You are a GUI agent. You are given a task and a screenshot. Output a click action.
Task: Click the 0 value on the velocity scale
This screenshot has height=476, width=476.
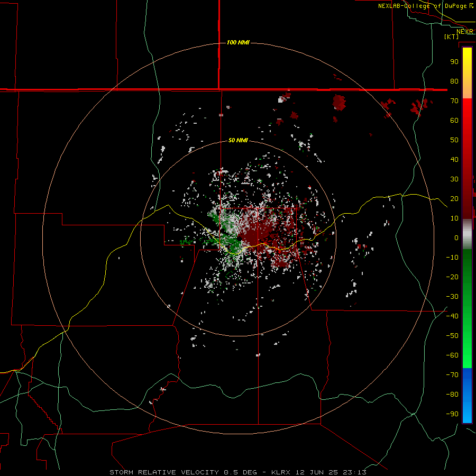point(456,237)
